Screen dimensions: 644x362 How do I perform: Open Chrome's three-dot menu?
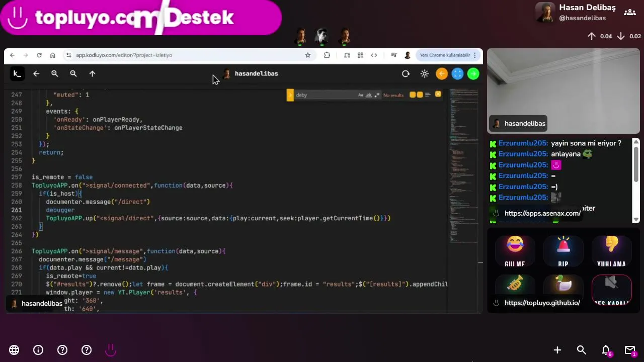[x=474, y=55]
